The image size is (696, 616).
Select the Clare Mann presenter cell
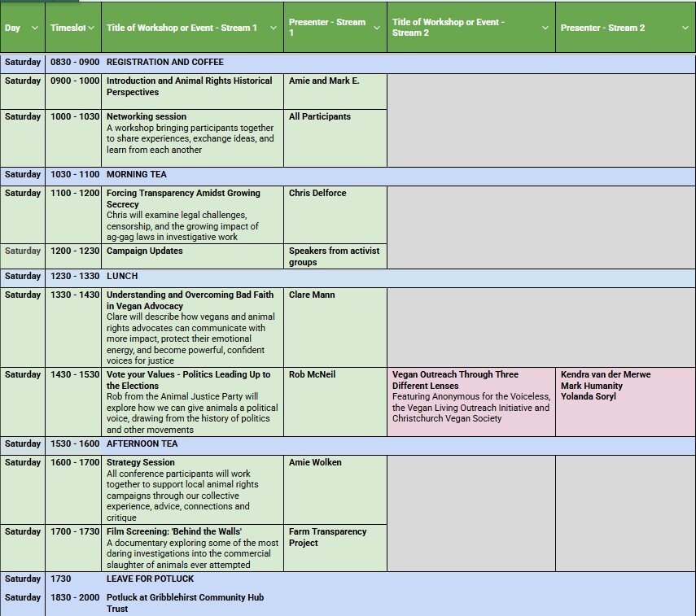pos(335,327)
